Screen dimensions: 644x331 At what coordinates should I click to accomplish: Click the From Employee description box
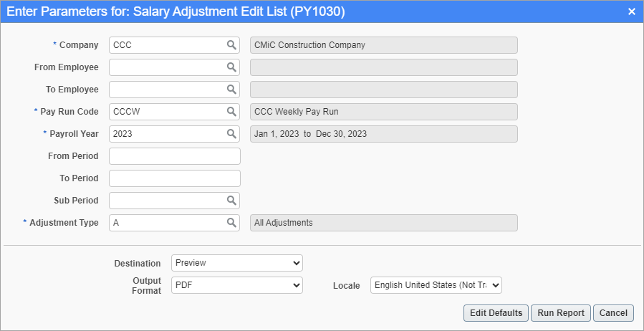point(384,67)
